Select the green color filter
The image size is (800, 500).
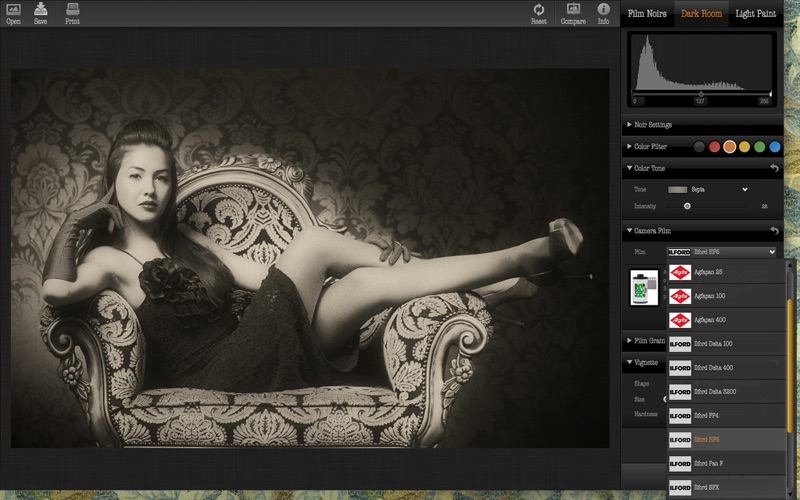759,147
